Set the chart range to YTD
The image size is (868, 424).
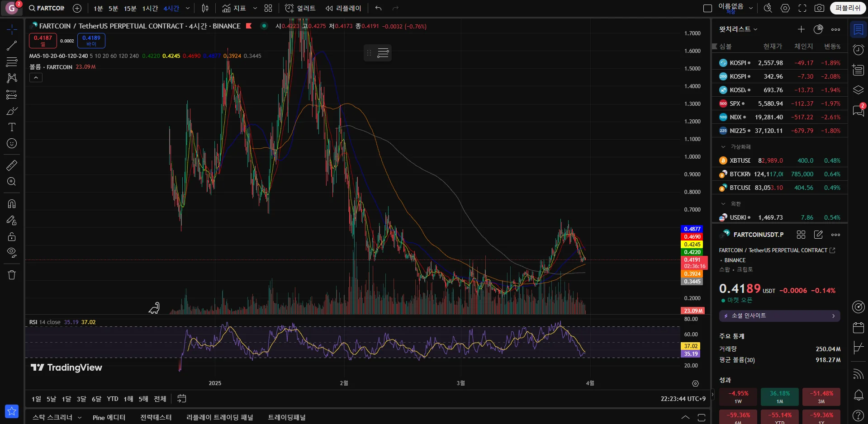(x=113, y=399)
